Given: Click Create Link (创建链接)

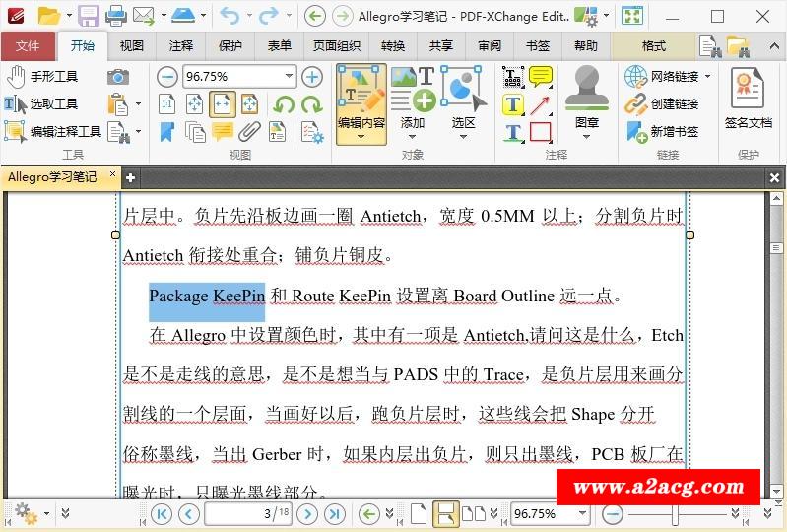Looking at the screenshot, I should click(663, 104).
